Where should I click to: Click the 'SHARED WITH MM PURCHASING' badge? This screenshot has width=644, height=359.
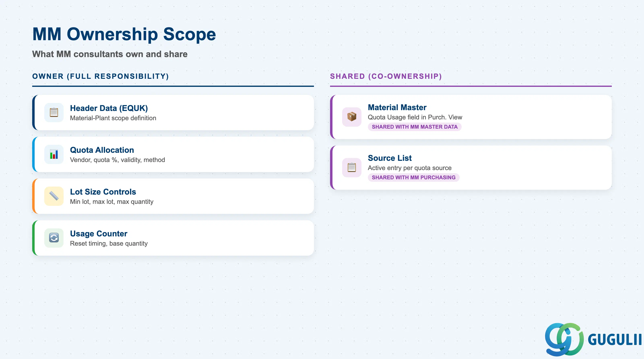[x=414, y=177]
